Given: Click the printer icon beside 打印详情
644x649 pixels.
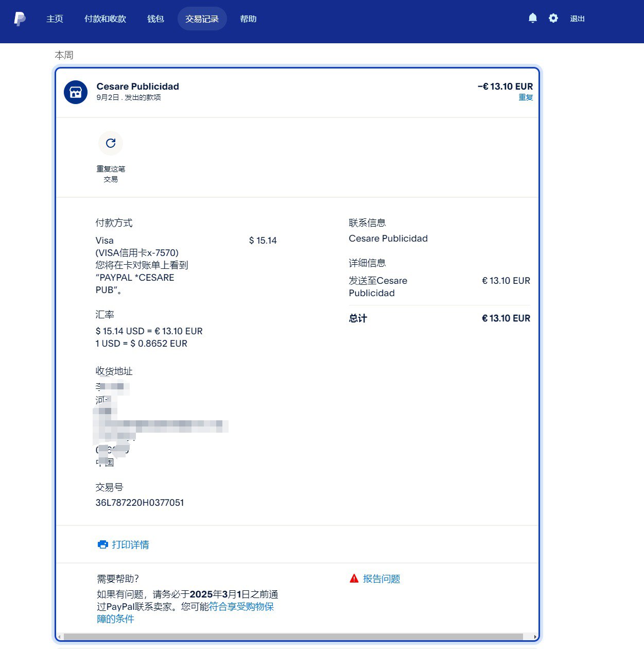Looking at the screenshot, I should click(x=103, y=544).
